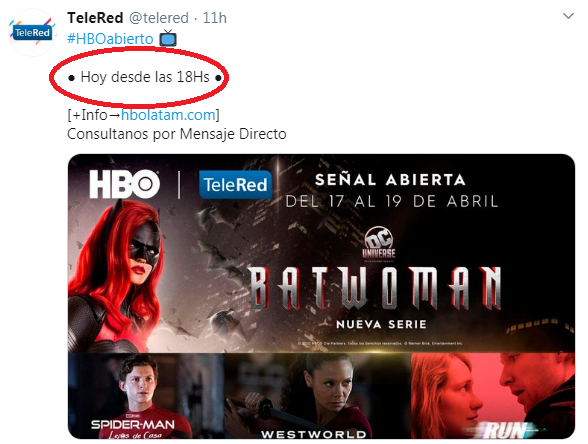Image resolution: width=588 pixels, height=444 pixels.
Task: Click the TeleRed logo in the banner
Action: pos(236,184)
